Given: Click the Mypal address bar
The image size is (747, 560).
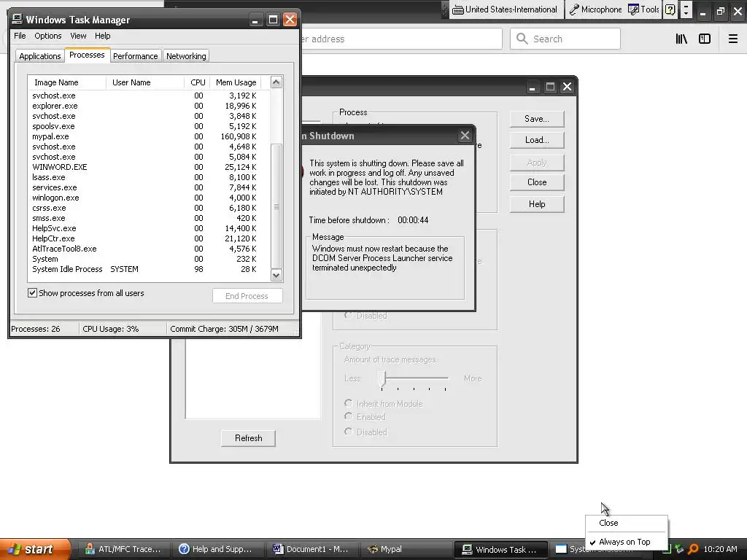Looking at the screenshot, I should tap(401, 39).
